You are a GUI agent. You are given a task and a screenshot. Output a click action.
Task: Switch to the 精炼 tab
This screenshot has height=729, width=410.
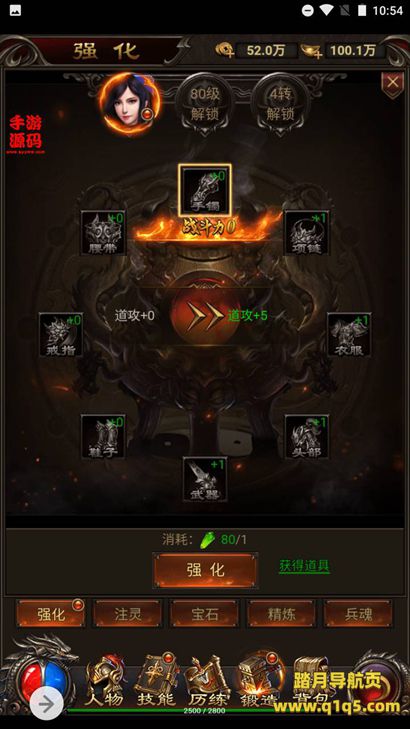tap(281, 614)
